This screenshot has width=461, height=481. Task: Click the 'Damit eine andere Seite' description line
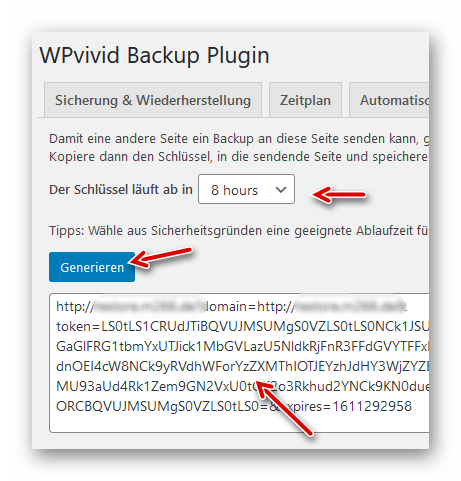click(x=239, y=139)
